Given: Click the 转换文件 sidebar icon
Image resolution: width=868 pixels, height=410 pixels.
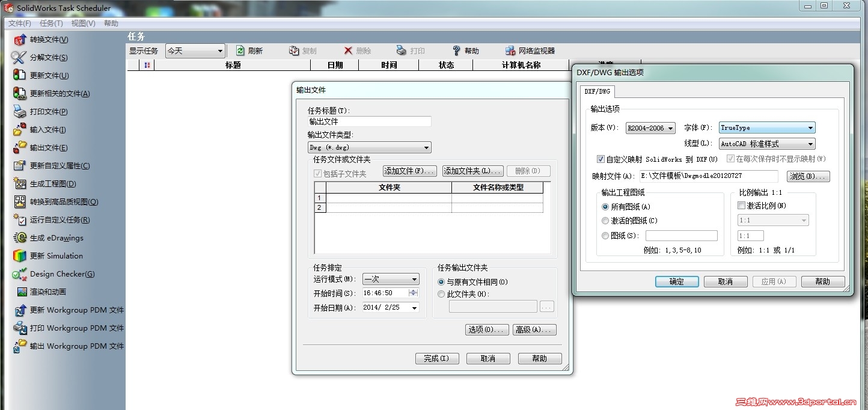Looking at the screenshot, I should (20, 40).
